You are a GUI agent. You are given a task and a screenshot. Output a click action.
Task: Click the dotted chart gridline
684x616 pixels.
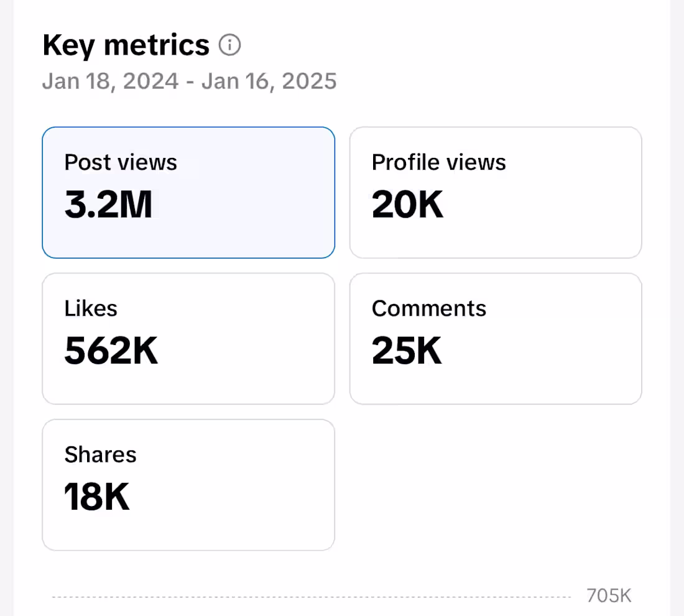coord(311,597)
